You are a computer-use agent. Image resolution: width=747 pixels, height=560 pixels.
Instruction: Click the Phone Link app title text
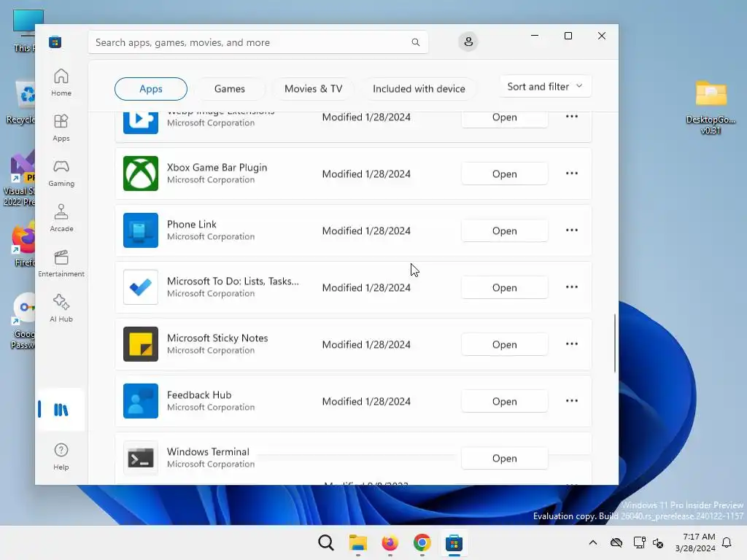click(x=192, y=225)
